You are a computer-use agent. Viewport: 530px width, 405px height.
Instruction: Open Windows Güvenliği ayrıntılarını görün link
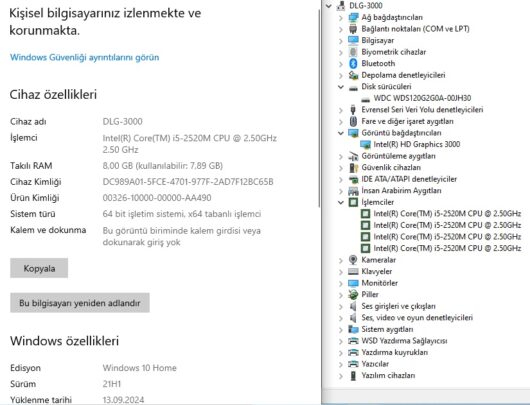pyautogui.click(x=85, y=57)
